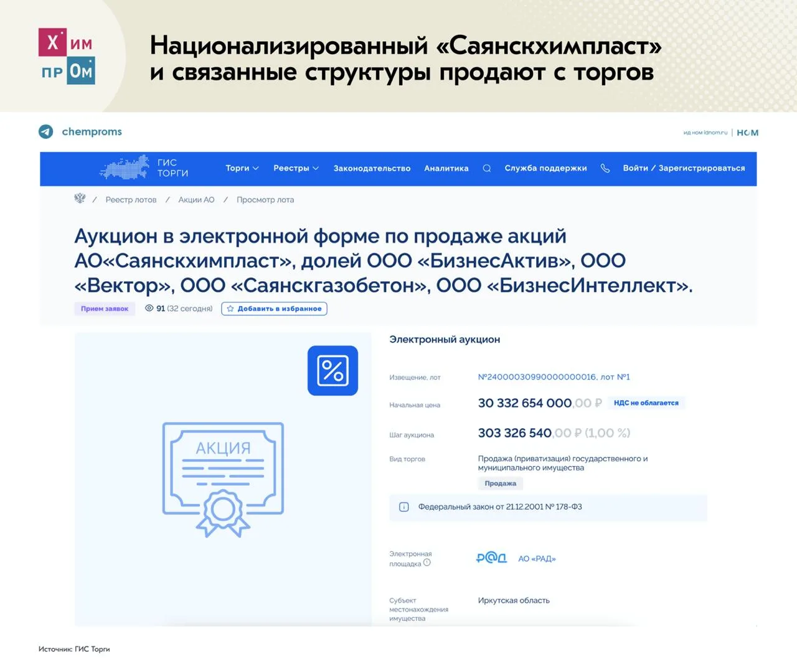The width and height of the screenshot is (797, 672).
Task: Click Служба поддержки in the navbar
Action: 545,169
